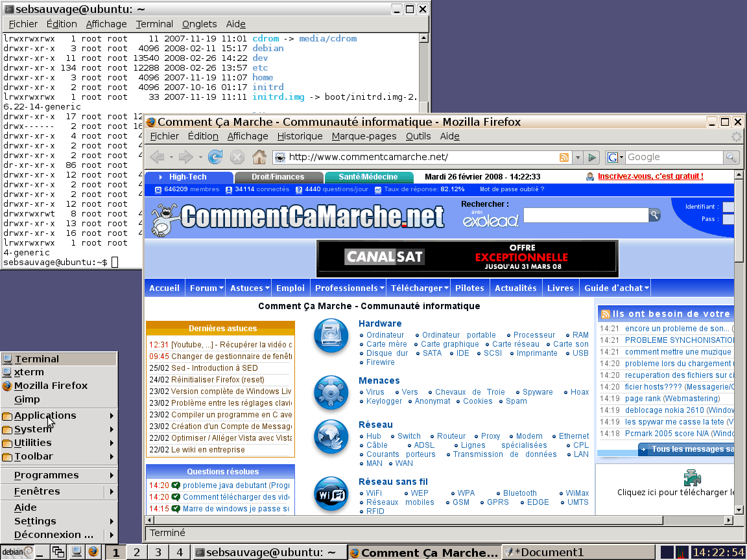Open the Terminal menu in the terminal menu bar
747x560 pixels.
(x=154, y=24)
